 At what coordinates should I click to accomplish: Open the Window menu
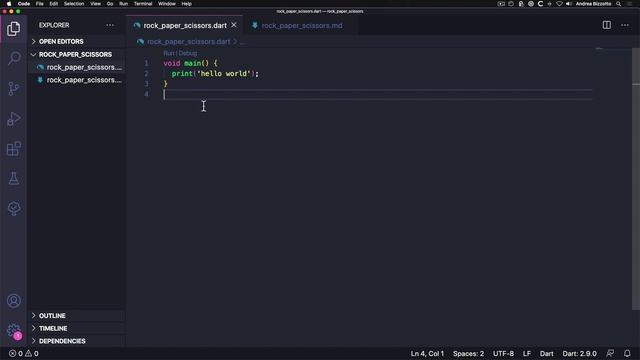[167, 4]
